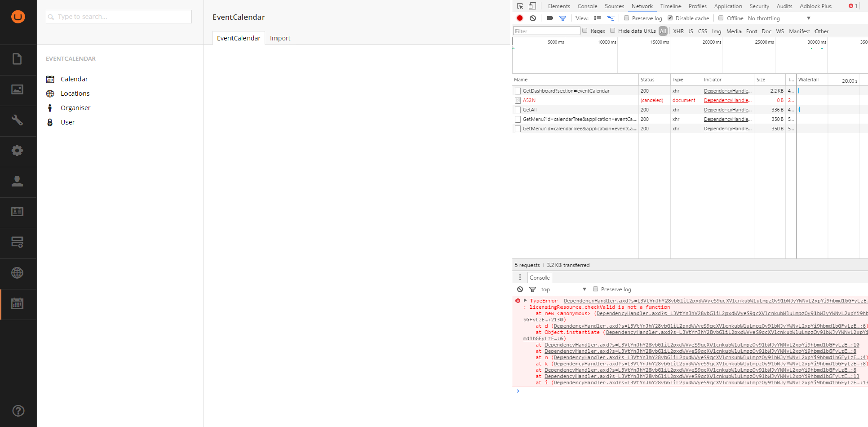The width and height of the screenshot is (868, 427).
Task: Switch to large request rows view
Action: click(598, 18)
